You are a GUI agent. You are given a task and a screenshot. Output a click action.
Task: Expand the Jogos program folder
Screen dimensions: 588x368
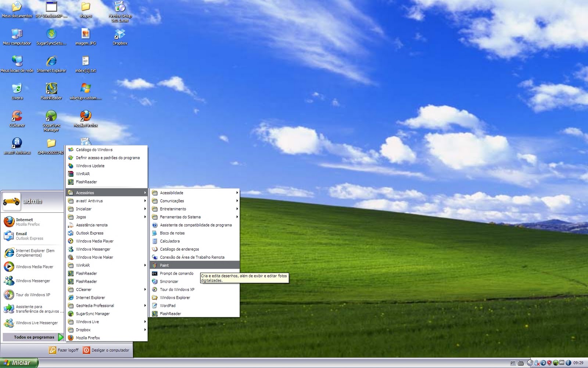click(107, 217)
